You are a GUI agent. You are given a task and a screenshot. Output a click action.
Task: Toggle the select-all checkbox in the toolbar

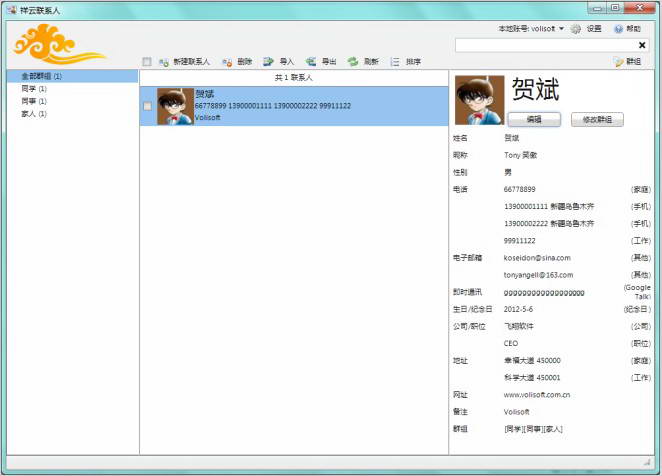(147, 62)
